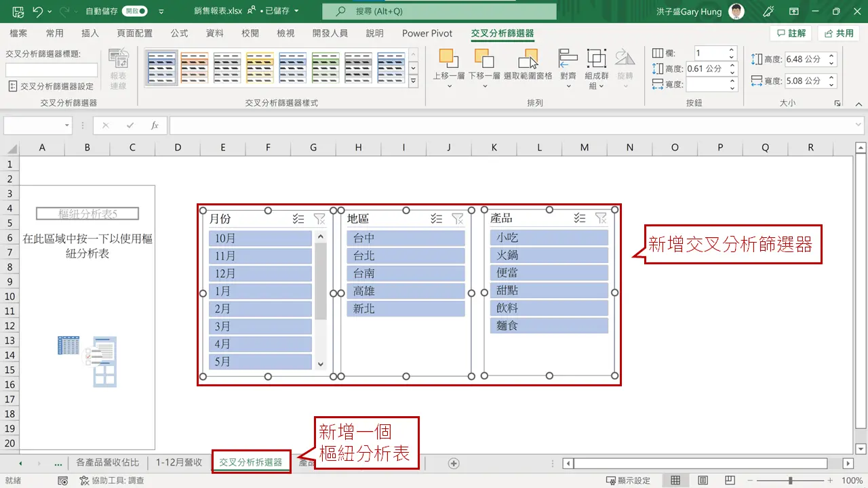Click the Gary Hung profile picture
Image resolution: width=868 pixels, height=488 pixels.
pyautogui.click(x=735, y=12)
